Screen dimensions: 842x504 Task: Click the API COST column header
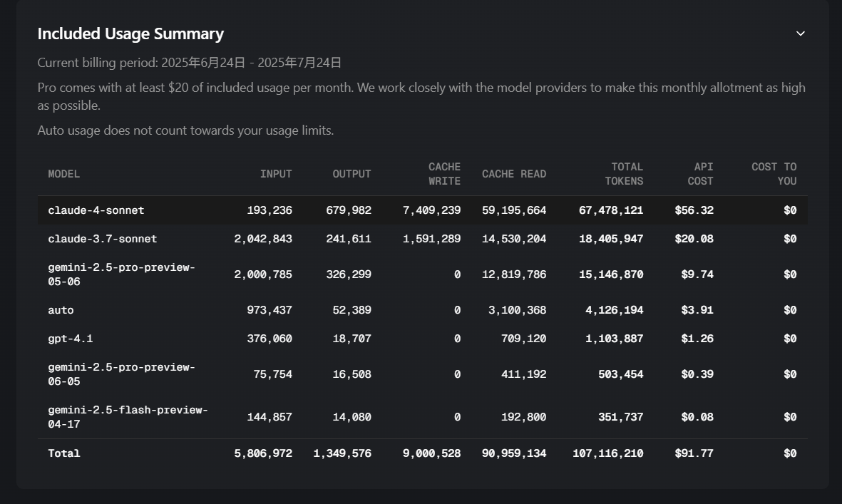tap(700, 174)
